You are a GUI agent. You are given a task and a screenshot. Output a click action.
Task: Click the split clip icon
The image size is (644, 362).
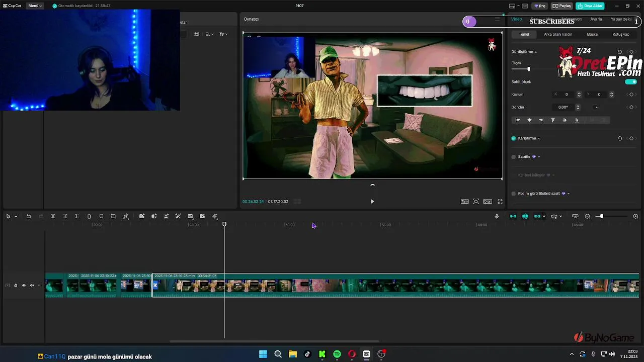53,216
